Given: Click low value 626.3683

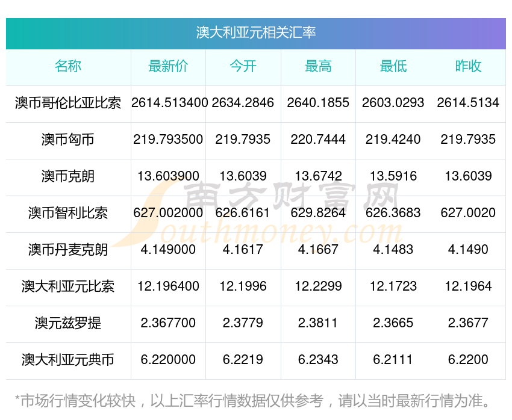Looking at the screenshot, I should click(393, 213).
